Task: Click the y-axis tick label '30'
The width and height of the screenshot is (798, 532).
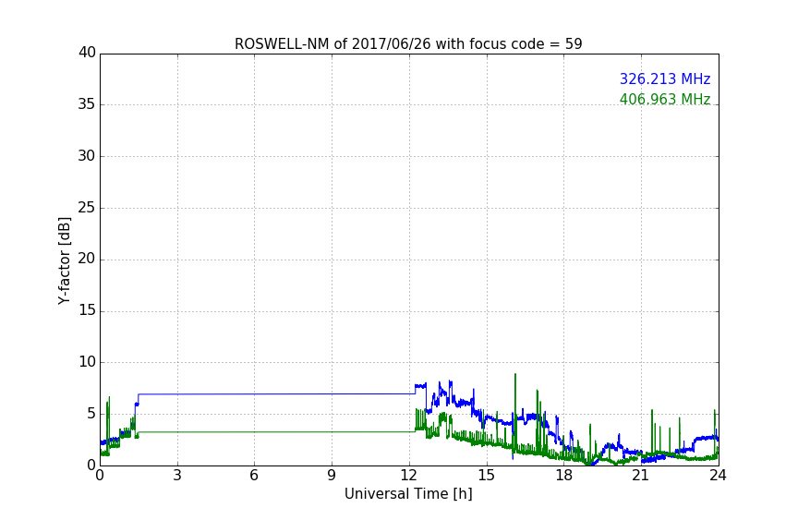Action: tap(87, 156)
